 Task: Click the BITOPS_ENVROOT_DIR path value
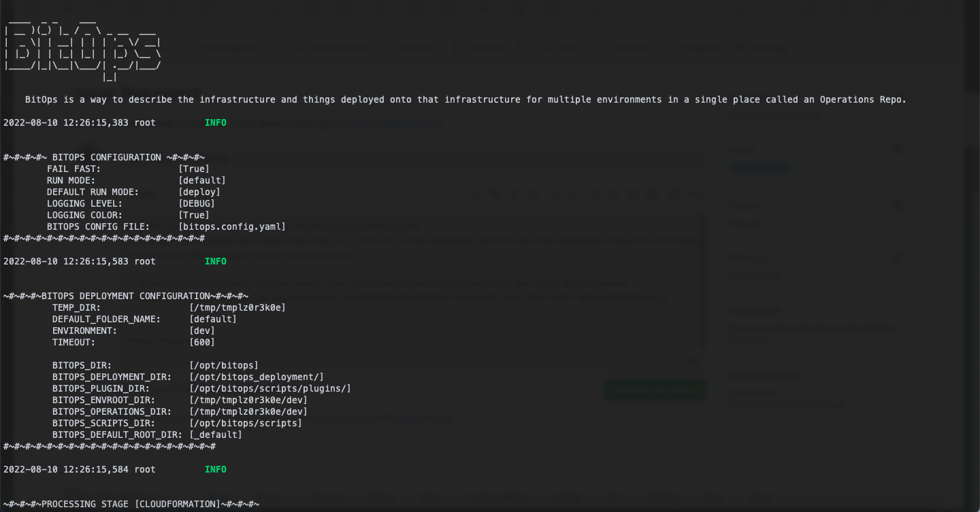(x=248, y=400)
